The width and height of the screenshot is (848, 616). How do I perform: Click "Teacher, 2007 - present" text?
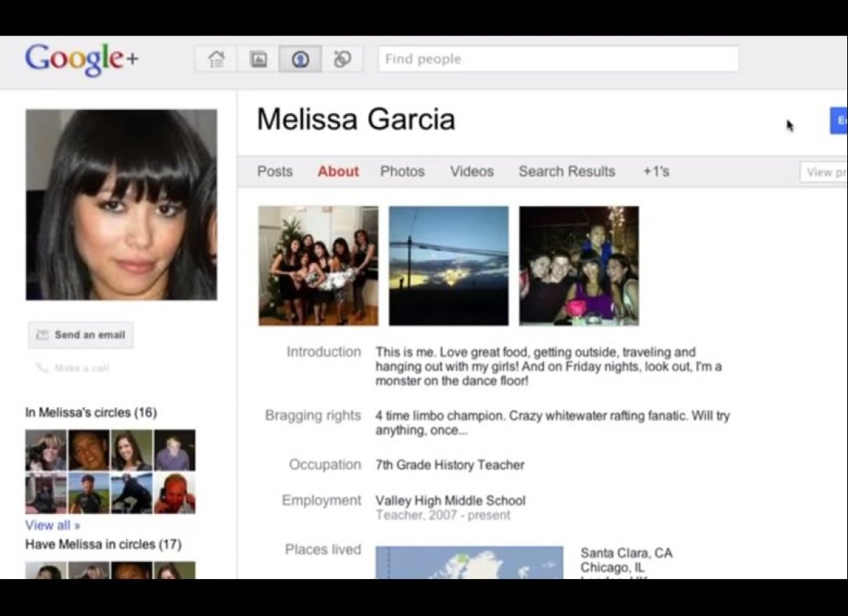click(443, 516)
